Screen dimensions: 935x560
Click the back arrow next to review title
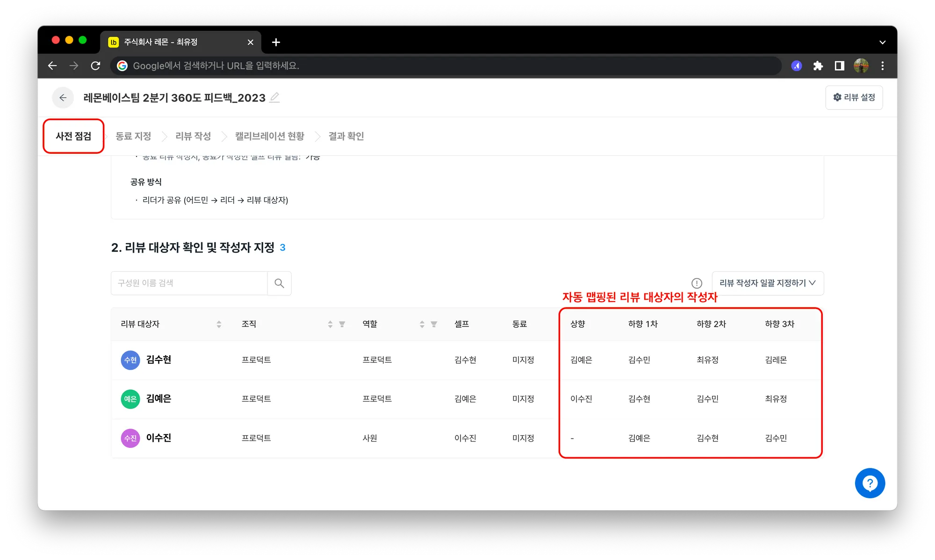[63, 98]
